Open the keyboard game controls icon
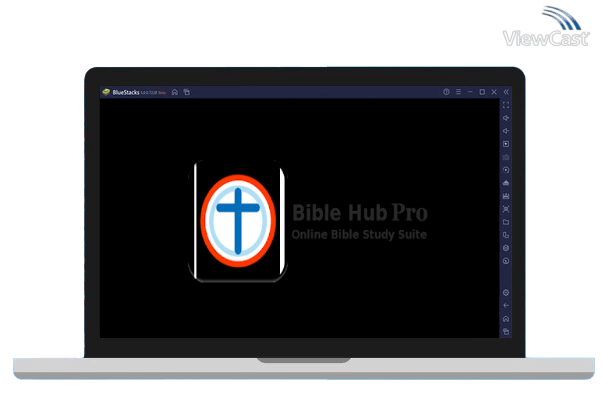The height and width of the screenshot is (414, 602). 506,157
